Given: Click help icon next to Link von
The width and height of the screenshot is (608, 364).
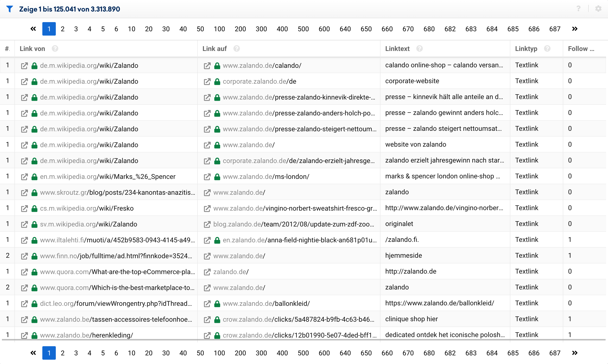Looking at the screenshot, I should (x=55, y=49).
